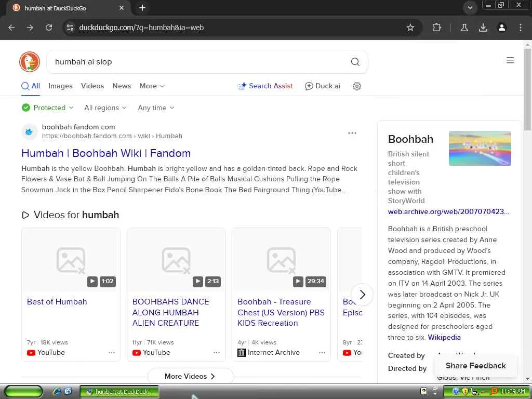Image resolution: width=532 pixels, height=399 pixels.
Task: Select humbah at DuckDuck taskbar window button
Action: tap(119, 392)
